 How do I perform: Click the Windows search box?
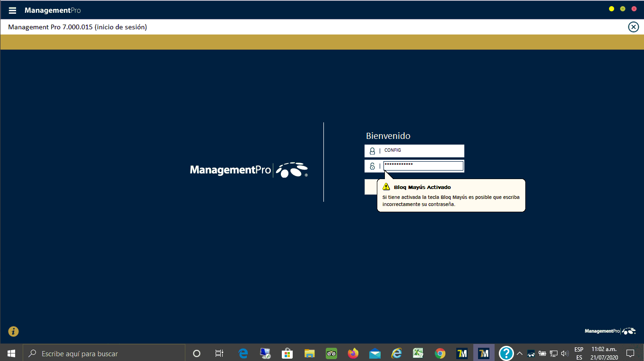tap(104, 353)
